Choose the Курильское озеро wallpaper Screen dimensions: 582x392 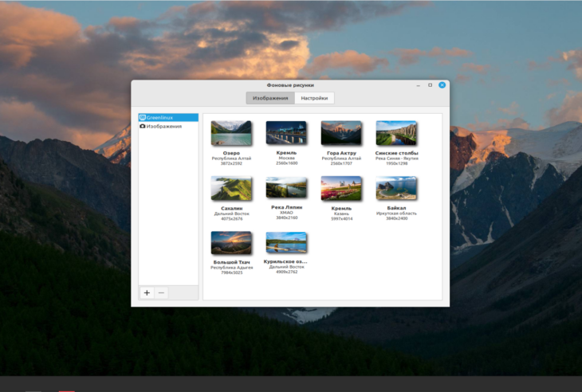click(x=286, y=243)
